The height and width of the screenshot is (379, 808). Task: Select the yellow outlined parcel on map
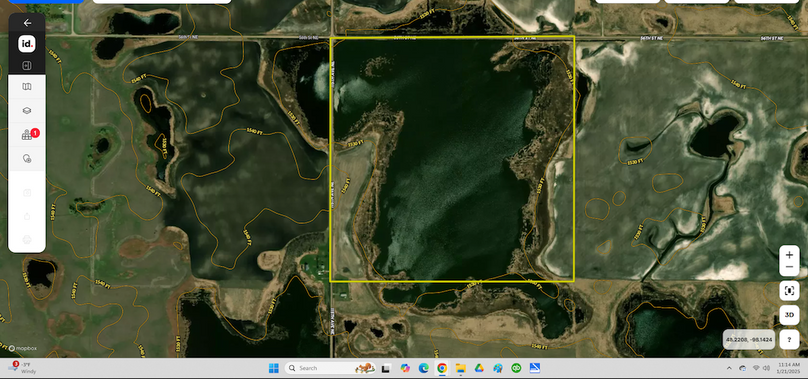pyautogui.click(x=451, y=158)
